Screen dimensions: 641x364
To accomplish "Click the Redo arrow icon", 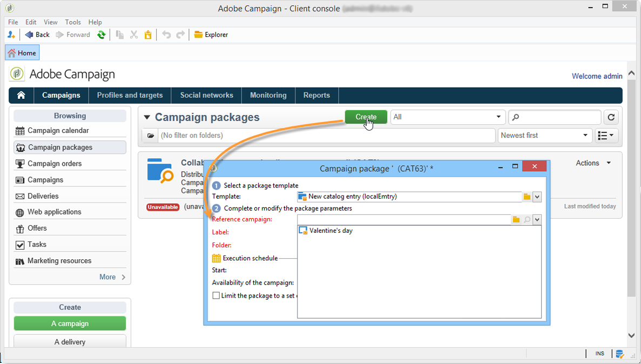I will click(x=180, y=35).
